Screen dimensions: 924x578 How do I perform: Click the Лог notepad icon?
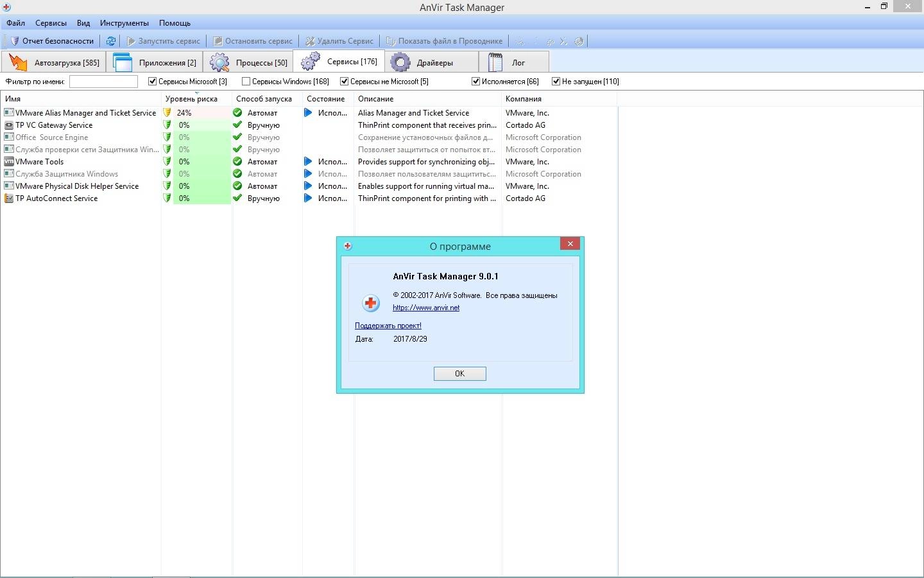click(x=495, y=62)
